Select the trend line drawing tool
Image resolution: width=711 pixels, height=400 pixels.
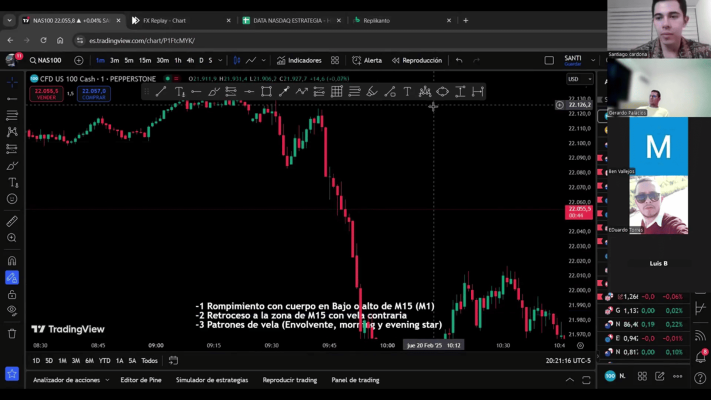(x=161, y=92)
